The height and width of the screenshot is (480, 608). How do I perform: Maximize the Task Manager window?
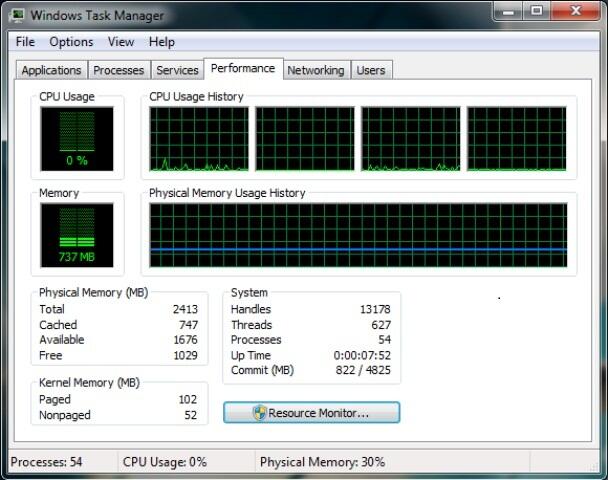click(x=536, y=11)
